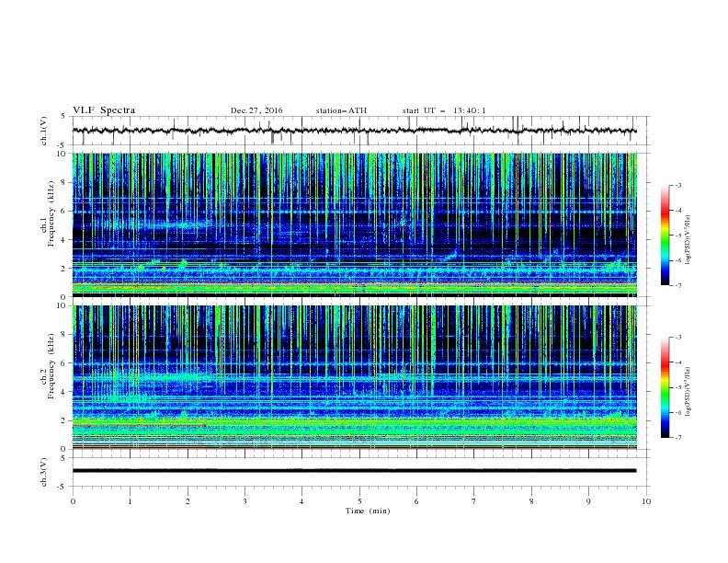Click the ch.2 PSD color bar
This screenshot has width=728, height=563.
pos(665,387)
